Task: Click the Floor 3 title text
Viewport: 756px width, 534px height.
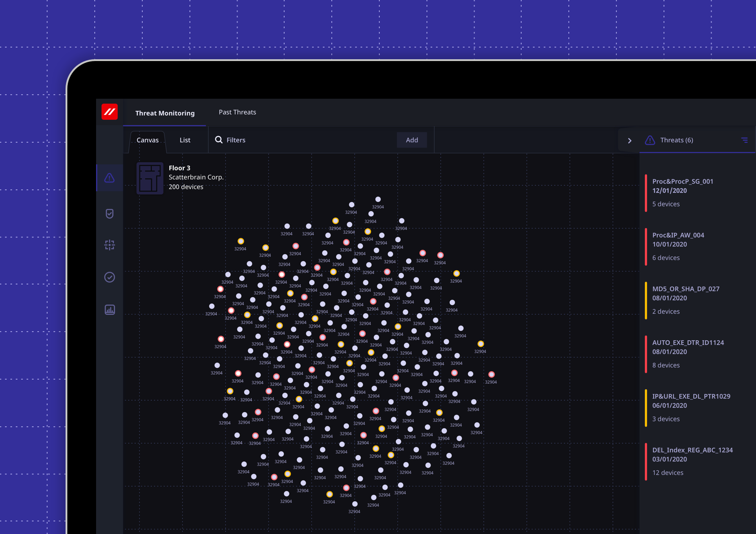Action: click(x=180, y=168)
